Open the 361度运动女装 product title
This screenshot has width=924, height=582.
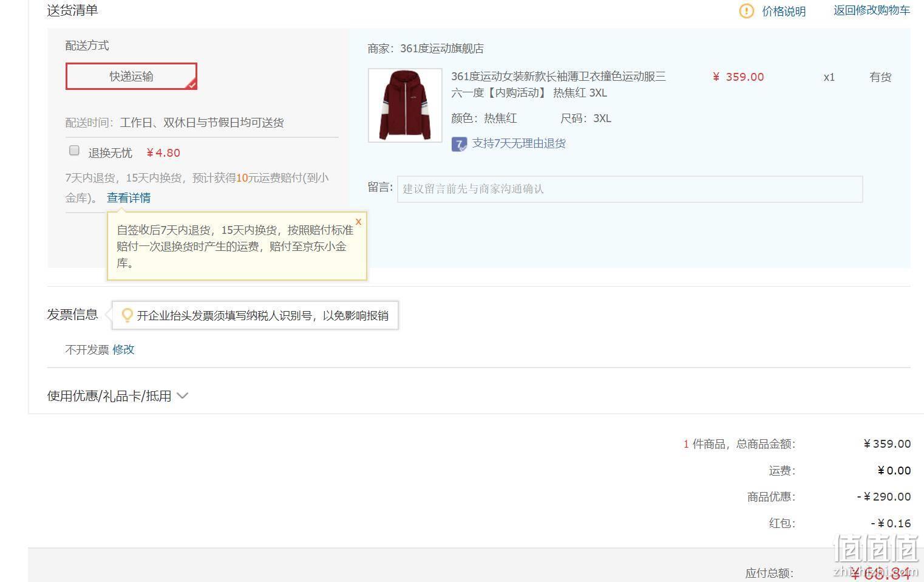559,84
